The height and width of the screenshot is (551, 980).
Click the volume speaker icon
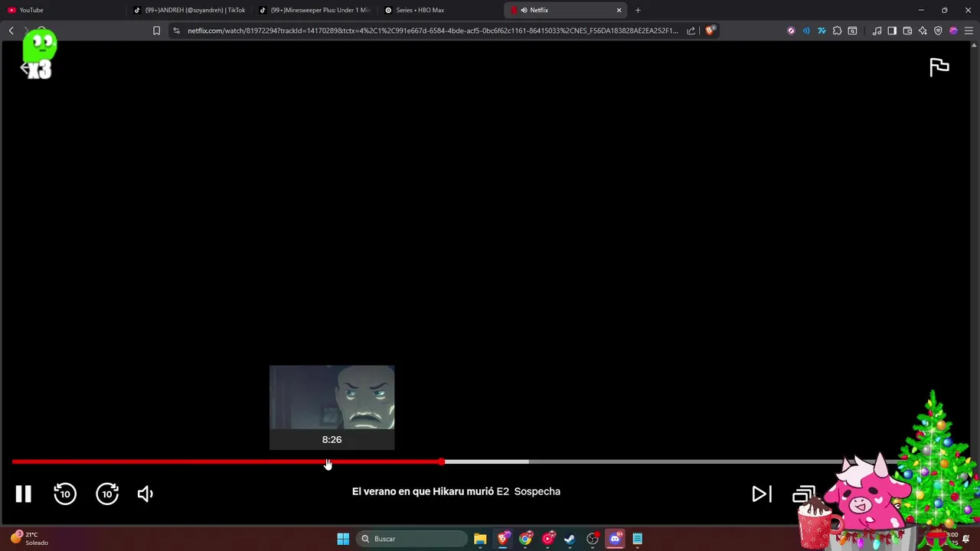[145, 494]
